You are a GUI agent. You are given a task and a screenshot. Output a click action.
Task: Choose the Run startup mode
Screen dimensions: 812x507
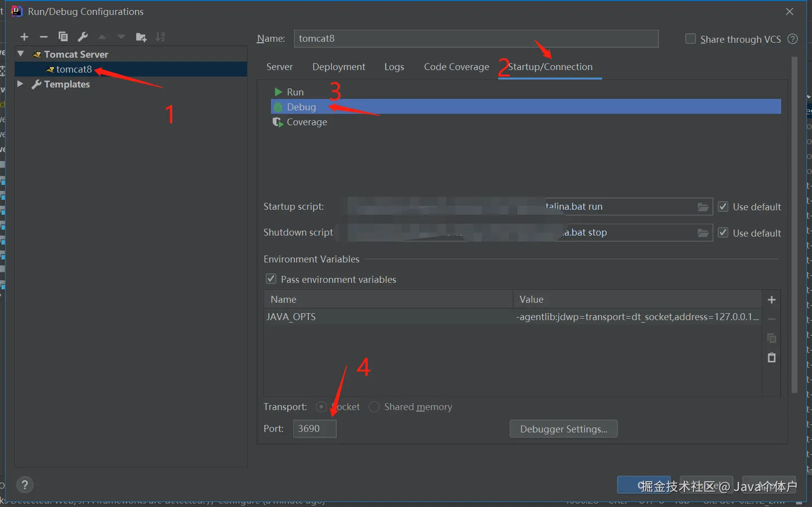coord(526,92)
